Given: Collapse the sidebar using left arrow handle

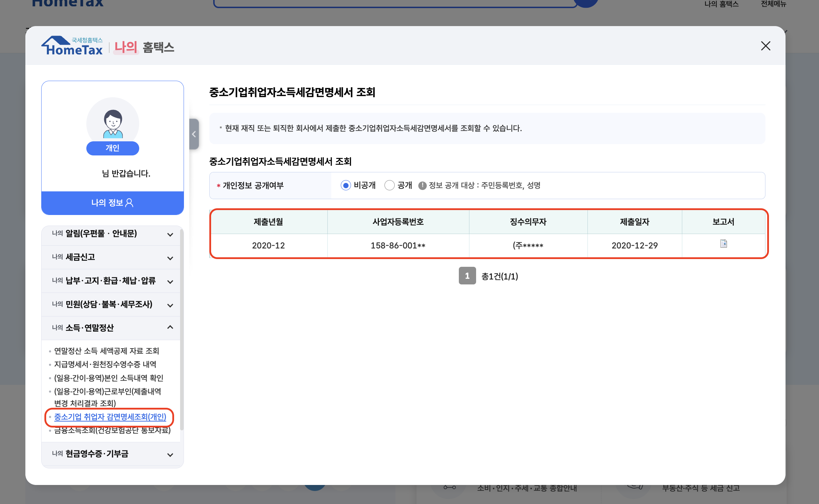Looking at the screenshot, I should 194,134.
